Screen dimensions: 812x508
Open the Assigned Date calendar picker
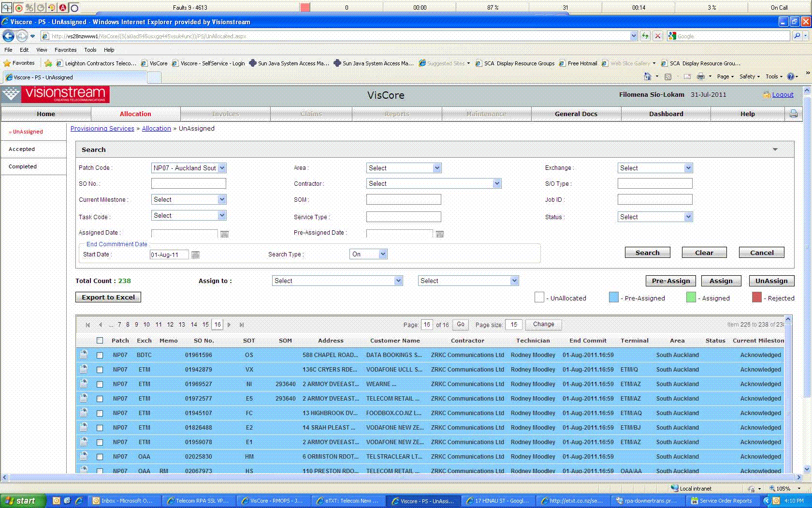click(x=224, y=234)
